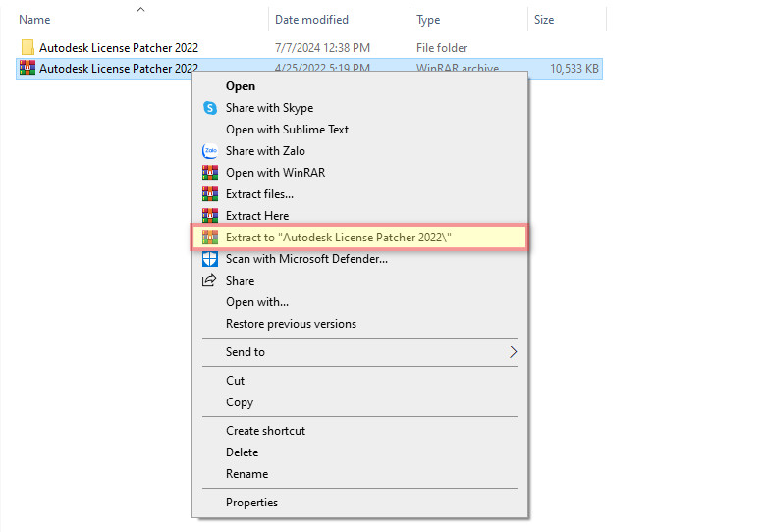765x532 pixels.
Task: Click the sort arrow above Name column
Action: 140,10
